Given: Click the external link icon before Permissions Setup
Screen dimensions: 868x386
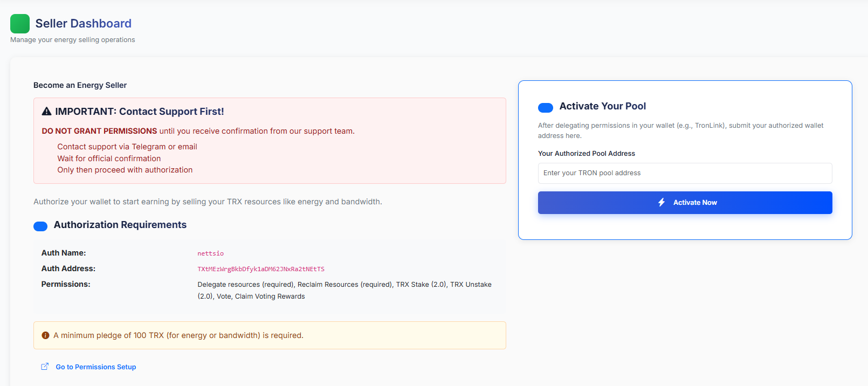Looking at the screenshot, I should (45, 367).
